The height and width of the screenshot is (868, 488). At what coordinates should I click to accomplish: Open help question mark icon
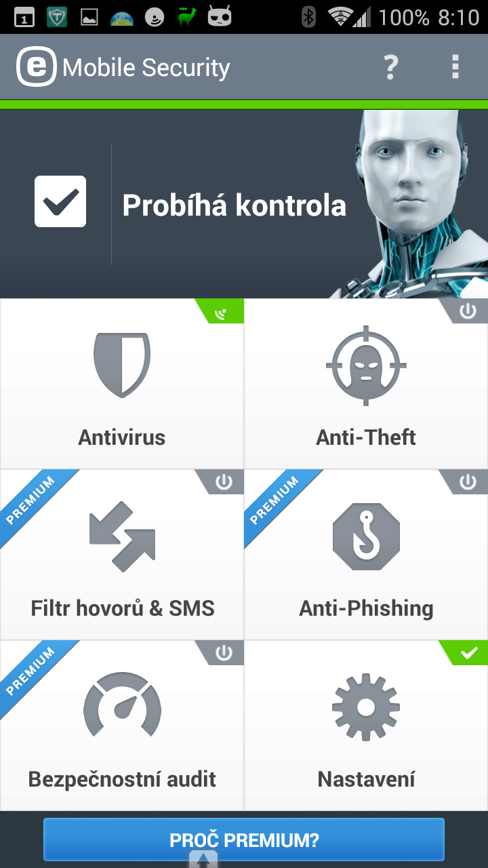pyautogui.click(x=390, y=67)
